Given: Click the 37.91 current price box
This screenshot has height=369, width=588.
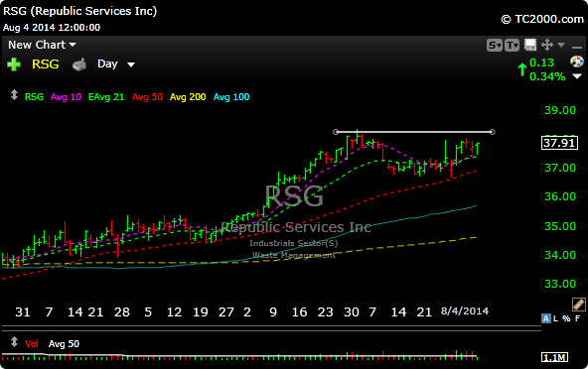Looking at the screenshot, I should click(x=559, y=143).
